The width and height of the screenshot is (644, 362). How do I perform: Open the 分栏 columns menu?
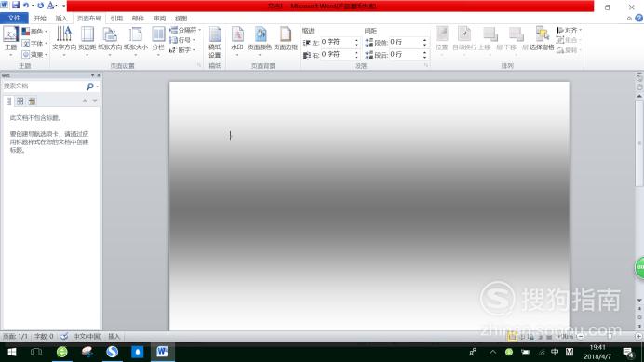pyautogui.click(x=158, y=40)
